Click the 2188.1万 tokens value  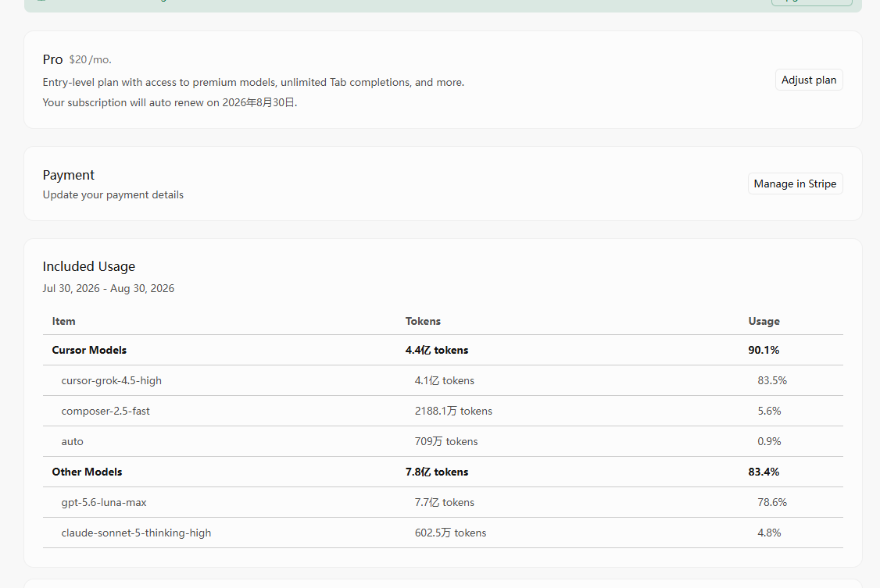click(x=453, y=411)
